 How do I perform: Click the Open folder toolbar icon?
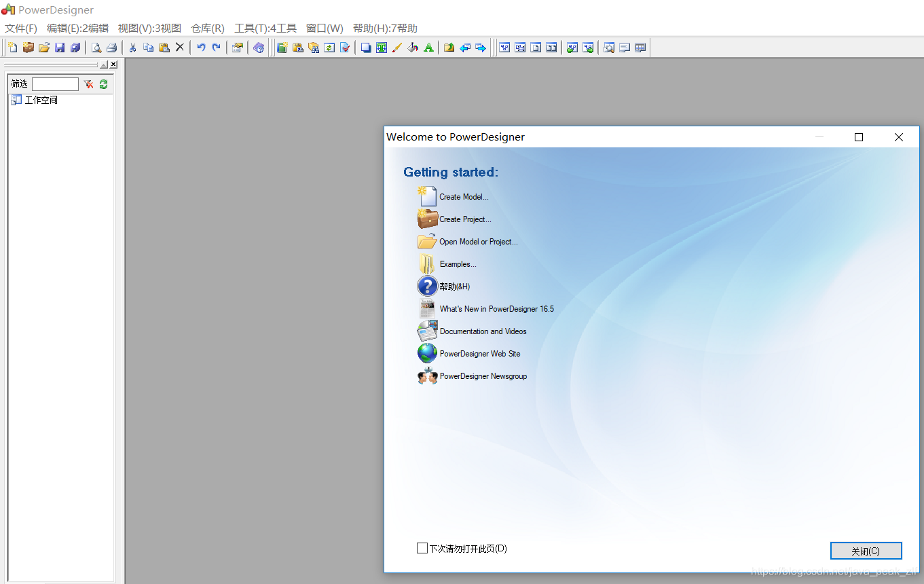coord(44,48)
